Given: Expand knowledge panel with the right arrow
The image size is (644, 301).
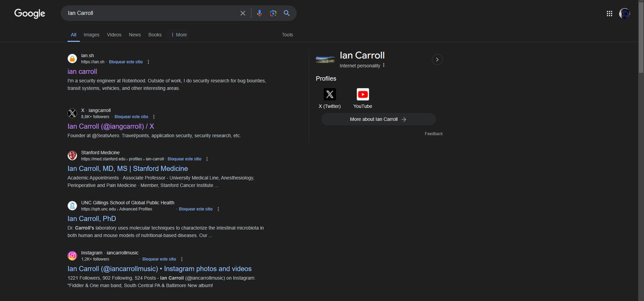Looking at the screenshot, I should 437,59.
